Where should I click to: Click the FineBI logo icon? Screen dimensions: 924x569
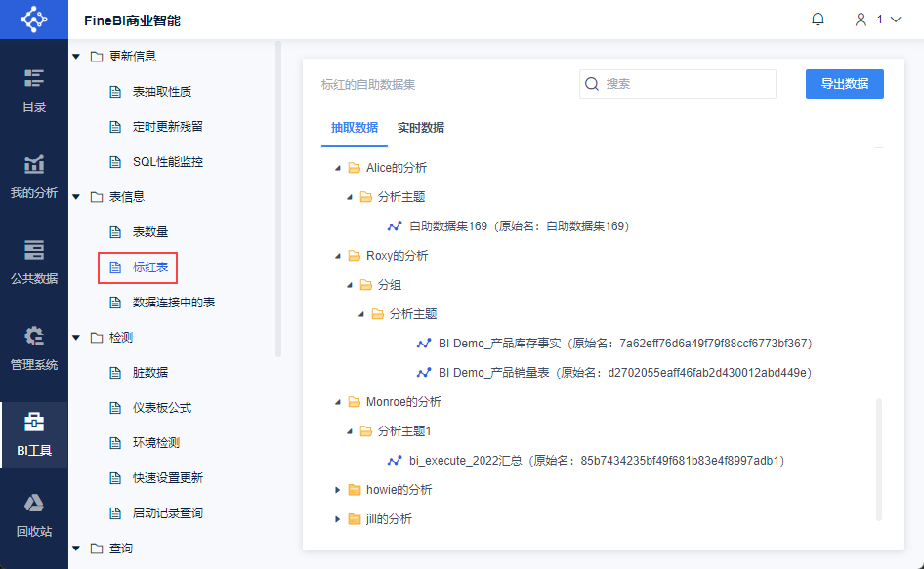click(x=33, y=20)
